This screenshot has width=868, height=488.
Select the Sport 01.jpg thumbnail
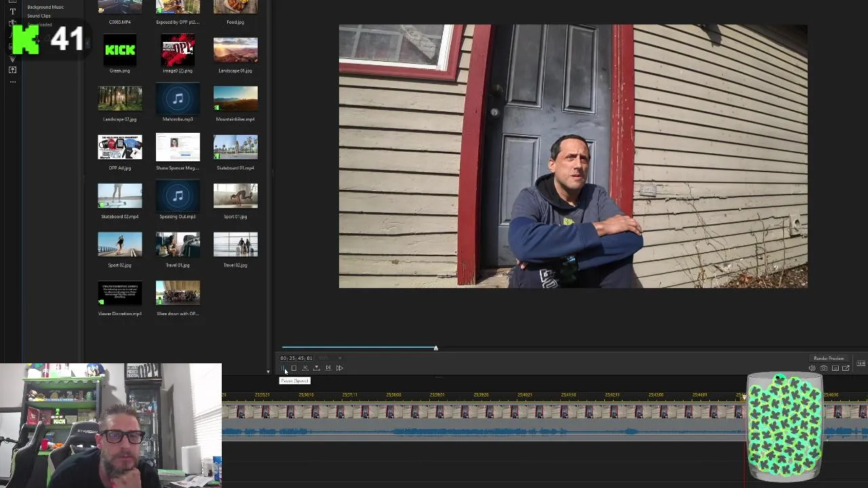coord(235,197)
